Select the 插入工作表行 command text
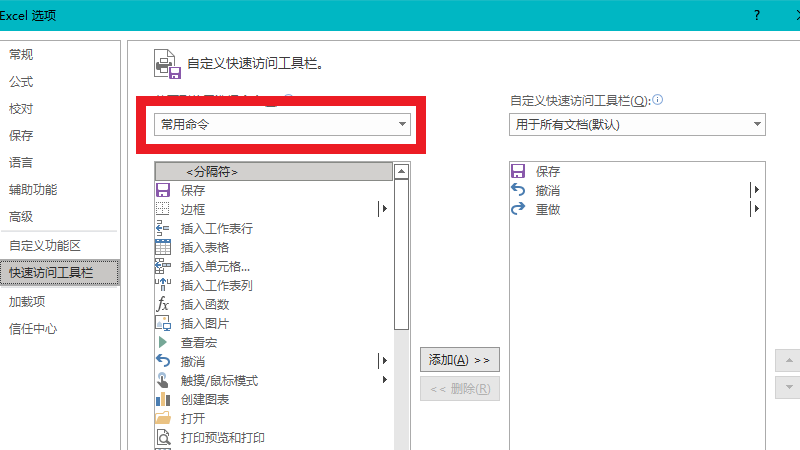Image resolution: width=800 pixels, height=450 pixels. (216, 229)
